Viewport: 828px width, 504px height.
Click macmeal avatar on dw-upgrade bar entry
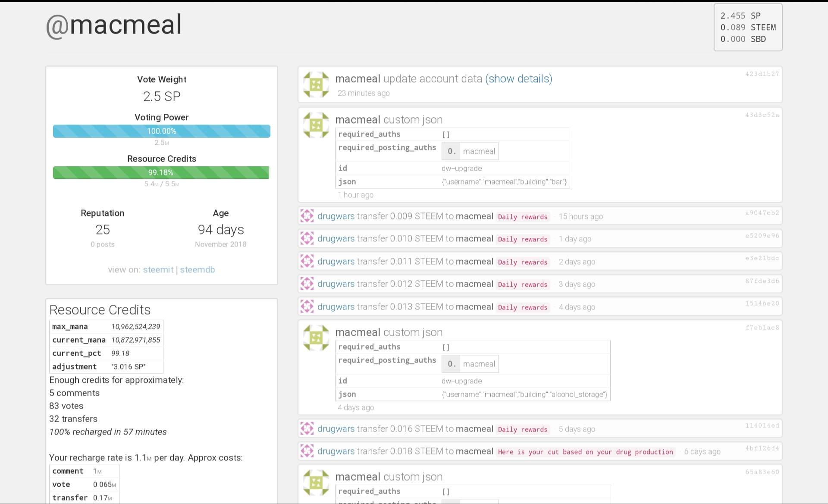(316, 125)
